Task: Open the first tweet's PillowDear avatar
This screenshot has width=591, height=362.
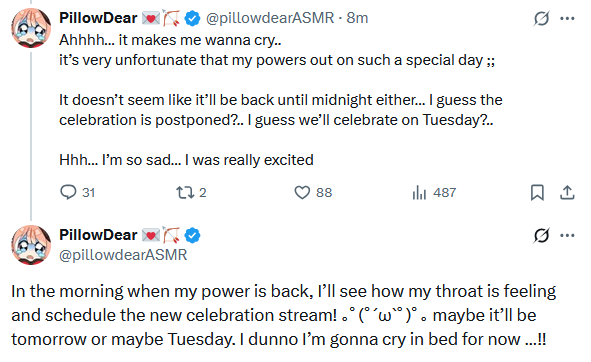Action: [x=31, y=28]
